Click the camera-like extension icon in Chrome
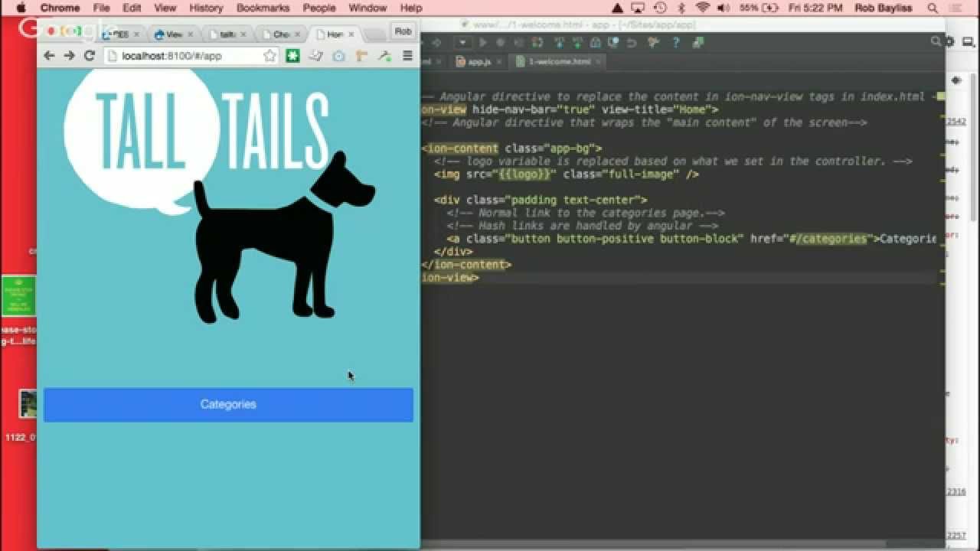Screen dimensions: 980x551 (x=338, y=56)
